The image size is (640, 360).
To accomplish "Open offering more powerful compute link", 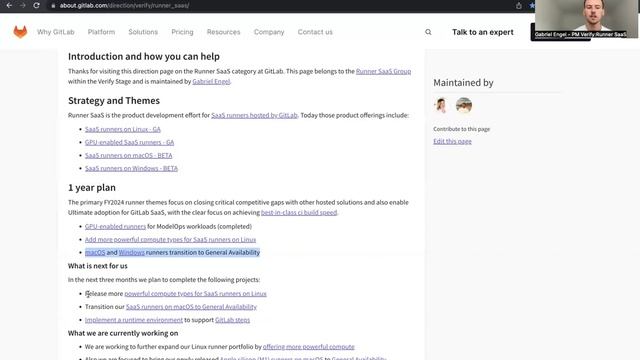I will pyautogui.click(x=308, y=347).
